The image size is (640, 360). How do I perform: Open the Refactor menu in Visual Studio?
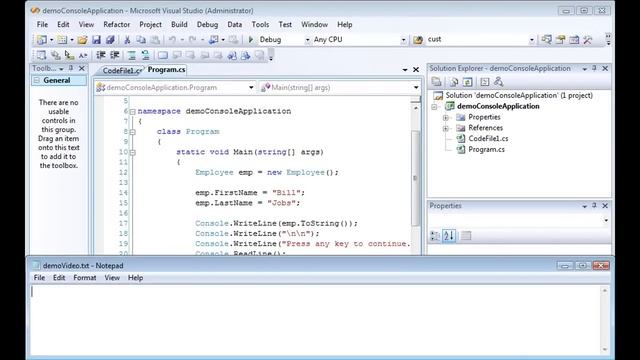116,24
